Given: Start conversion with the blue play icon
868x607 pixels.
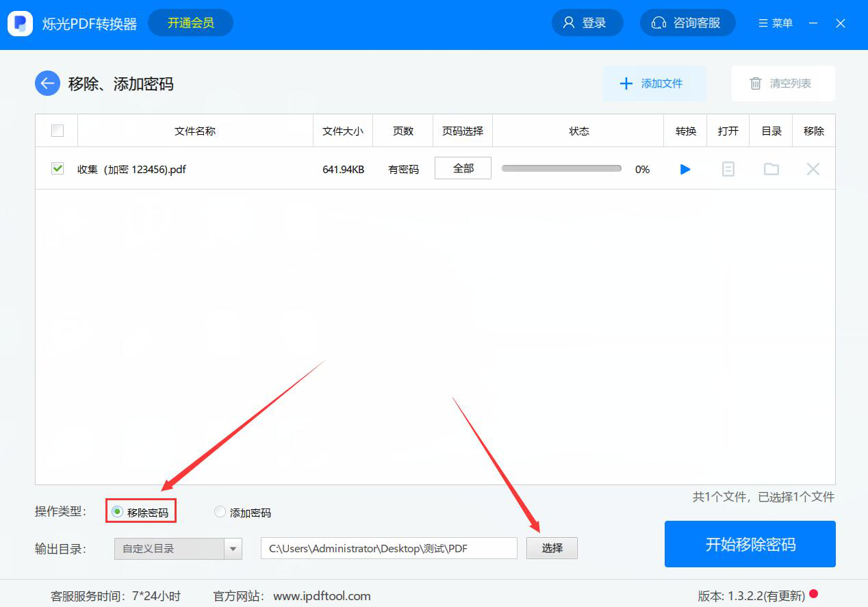Looking at the screenshot, I should pos(685,169).
